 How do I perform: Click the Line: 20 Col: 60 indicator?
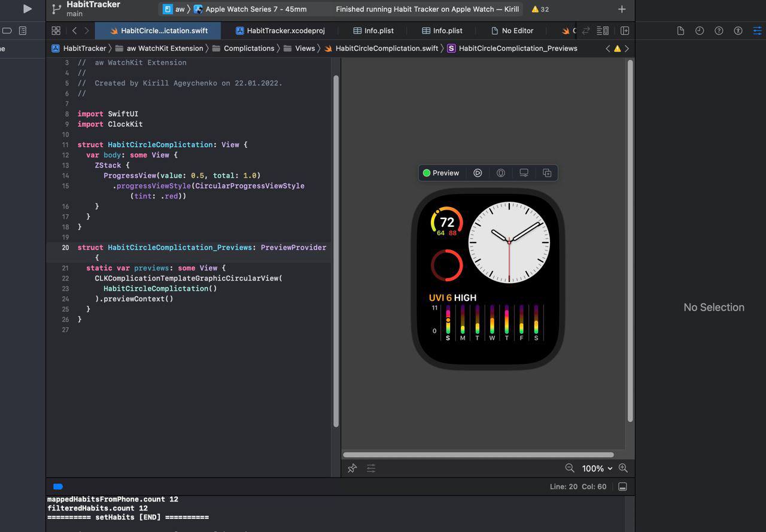[x=578, y=487]
